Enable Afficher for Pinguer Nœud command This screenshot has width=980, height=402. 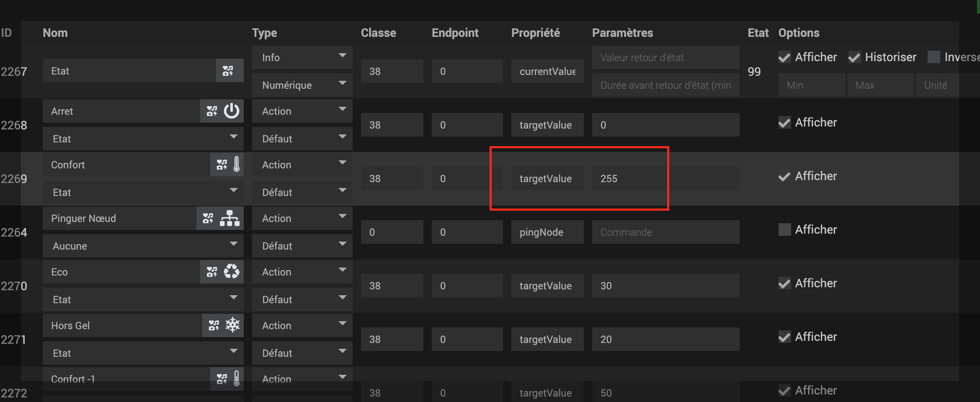click(x=784, y=229)
